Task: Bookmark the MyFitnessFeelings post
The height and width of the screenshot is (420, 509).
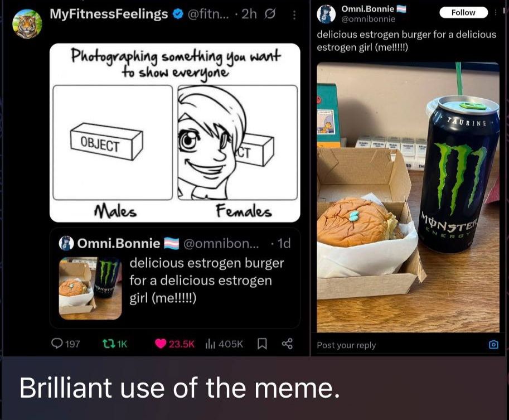Action: (262, 344)
